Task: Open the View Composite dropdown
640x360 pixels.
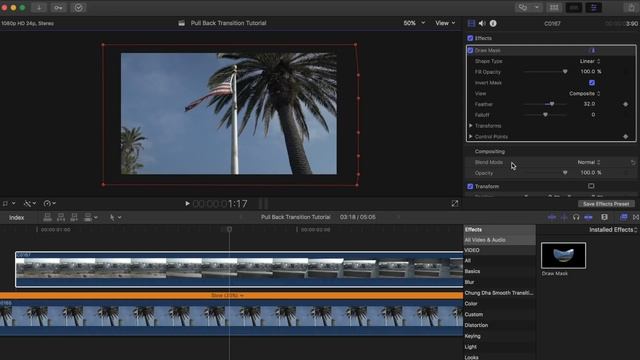Action: click(584, 93)
